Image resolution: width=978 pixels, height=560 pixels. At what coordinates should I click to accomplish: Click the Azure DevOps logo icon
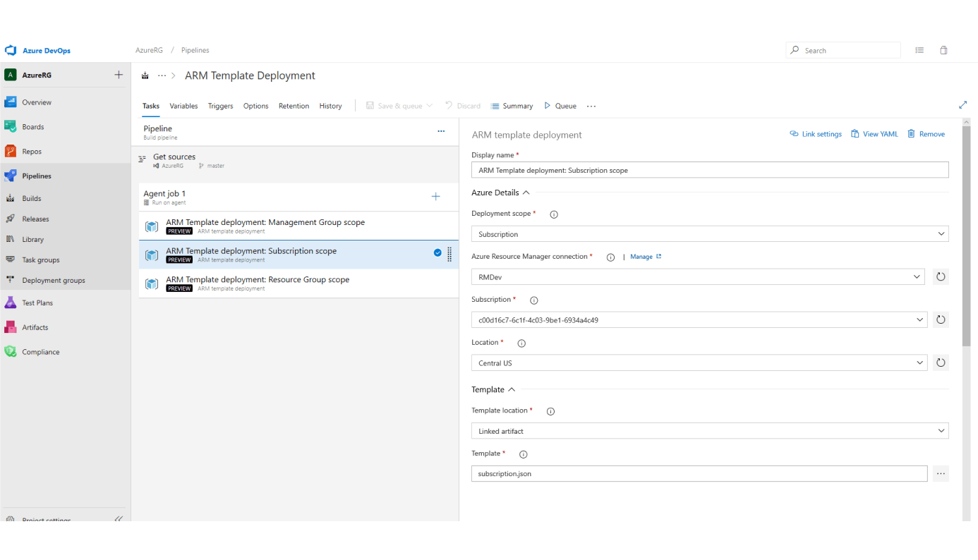coord(11,51)
